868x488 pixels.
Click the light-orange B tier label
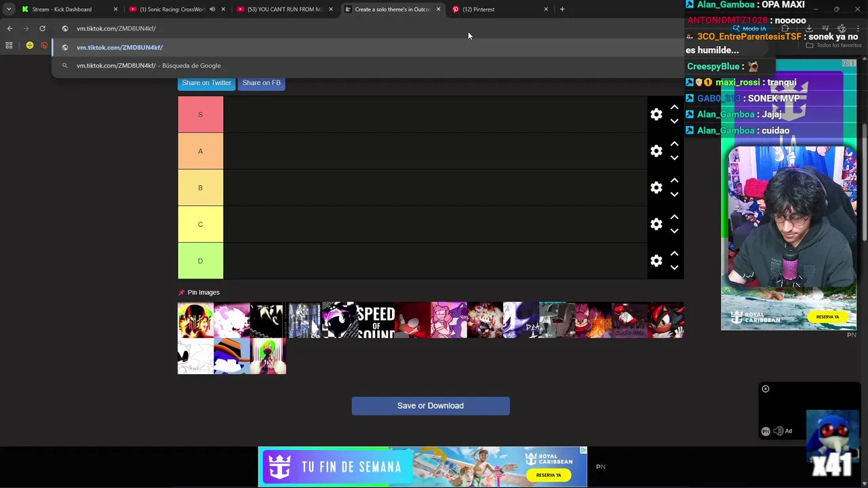coord(200,188)
